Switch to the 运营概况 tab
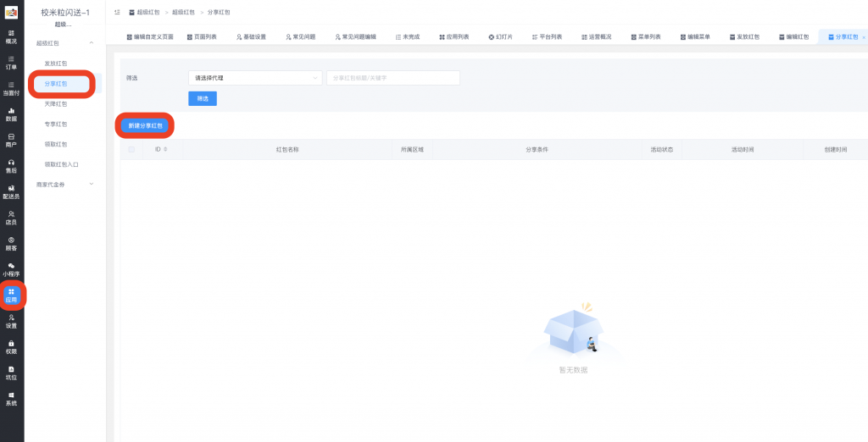 [x=597, y=37]
